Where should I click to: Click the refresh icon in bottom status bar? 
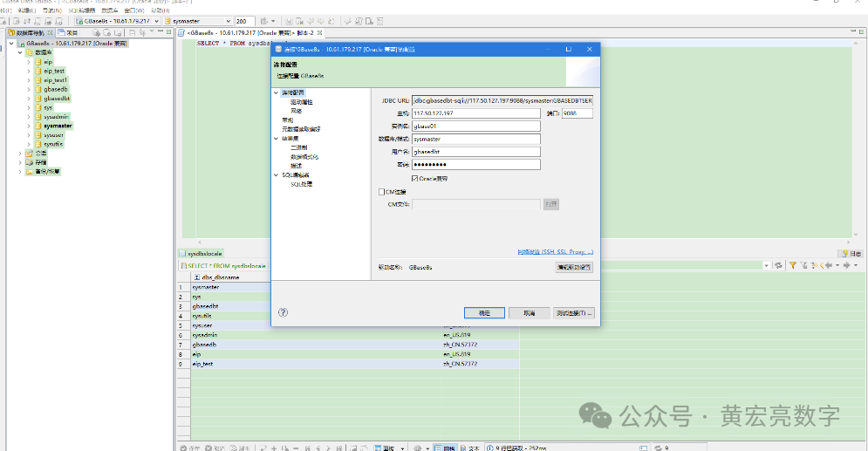click(658, 448)
